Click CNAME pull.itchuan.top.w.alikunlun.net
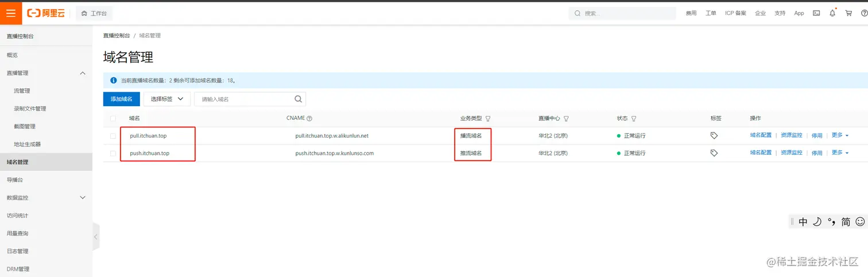The height and width of the screenshot is (277, 868). coord(332,136)
